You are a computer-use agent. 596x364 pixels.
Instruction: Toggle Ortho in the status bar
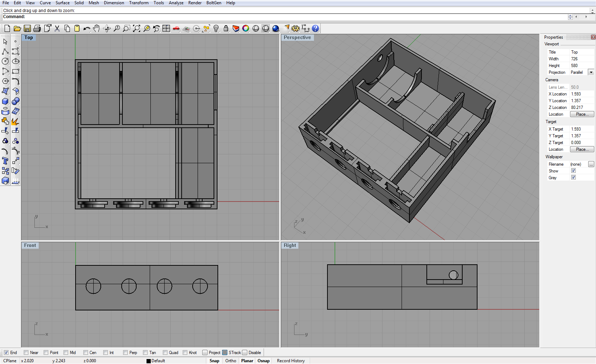pos(231,361)
